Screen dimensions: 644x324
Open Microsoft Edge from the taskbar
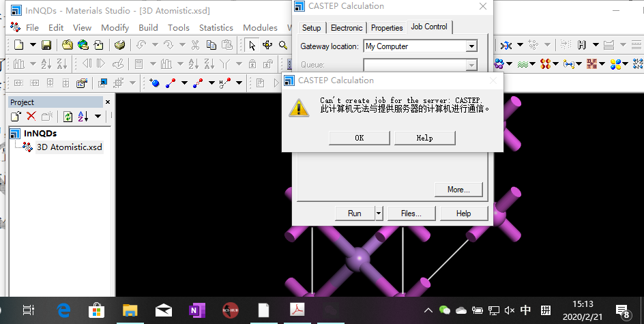tap(64, 310)
